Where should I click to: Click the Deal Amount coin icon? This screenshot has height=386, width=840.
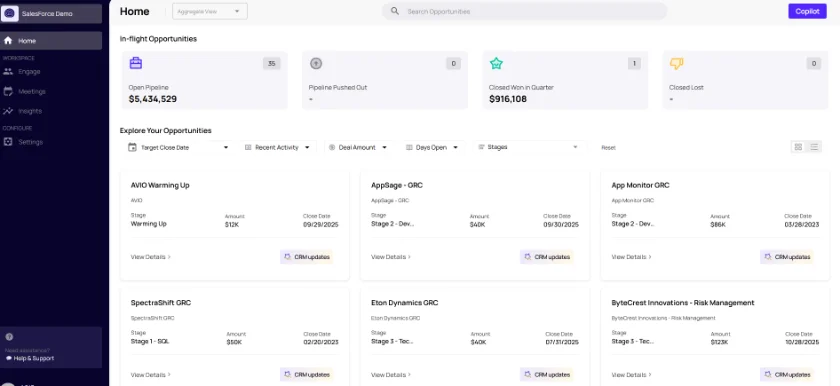pos(332,147)
